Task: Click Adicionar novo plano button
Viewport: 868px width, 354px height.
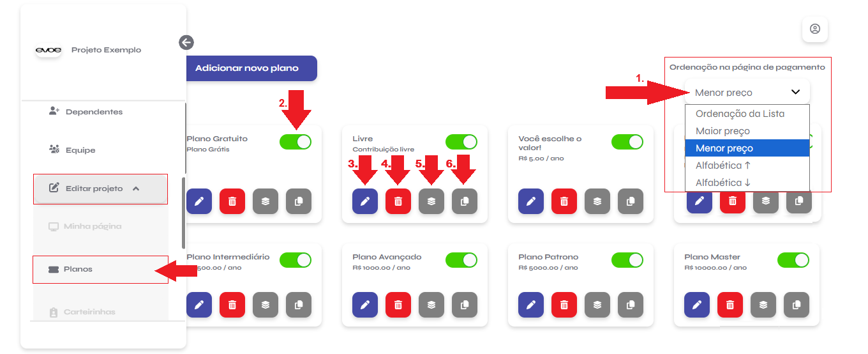Action: pos(251,68)
